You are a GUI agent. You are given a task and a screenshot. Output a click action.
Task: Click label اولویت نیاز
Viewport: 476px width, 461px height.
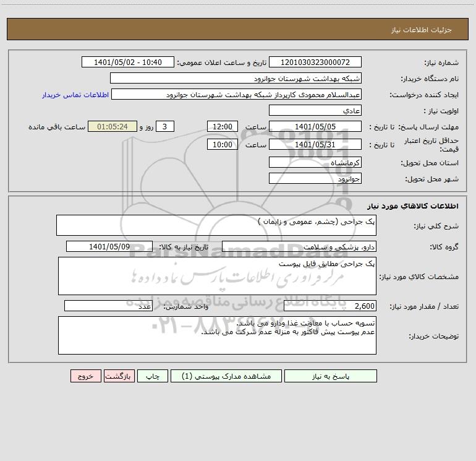point(441,111)
